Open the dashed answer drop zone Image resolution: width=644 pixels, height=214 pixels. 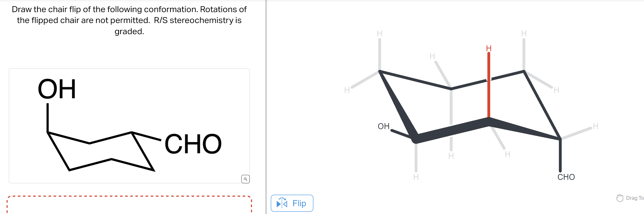coord(129,205)
